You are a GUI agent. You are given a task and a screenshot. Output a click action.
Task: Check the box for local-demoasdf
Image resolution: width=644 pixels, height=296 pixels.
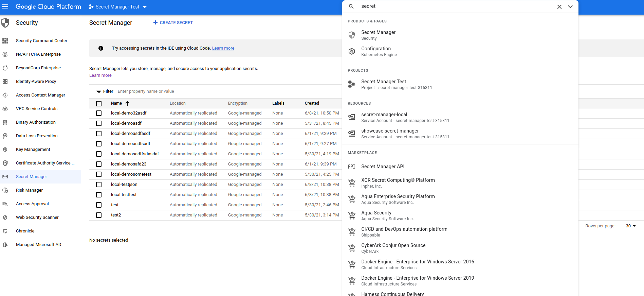[99, 123]
